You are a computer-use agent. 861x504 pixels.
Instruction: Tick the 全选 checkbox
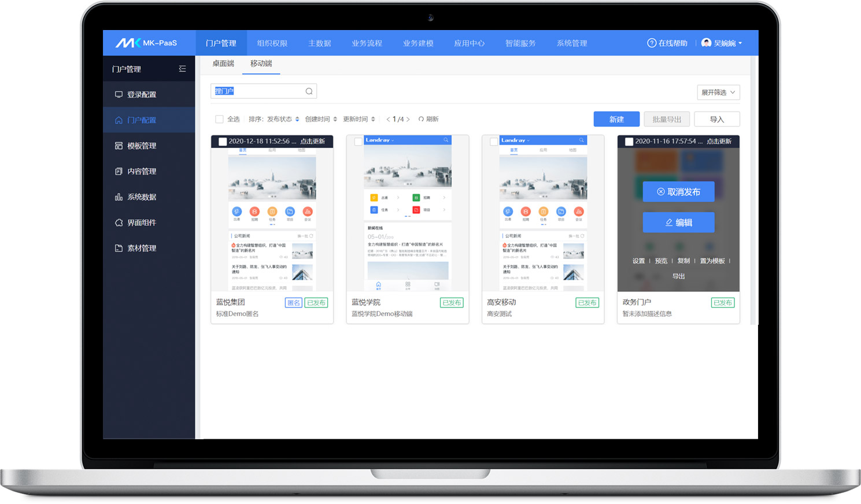pyautogui.click(x=219, y=119)
